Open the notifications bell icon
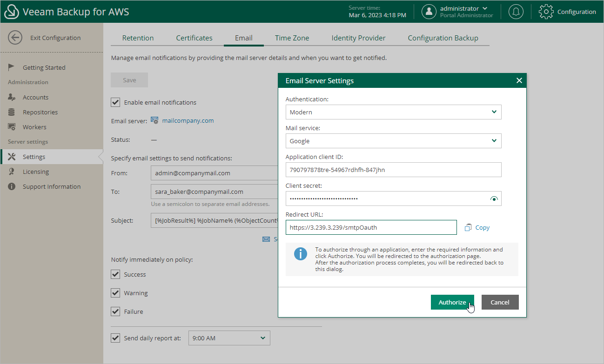 (x=516, y=12)
